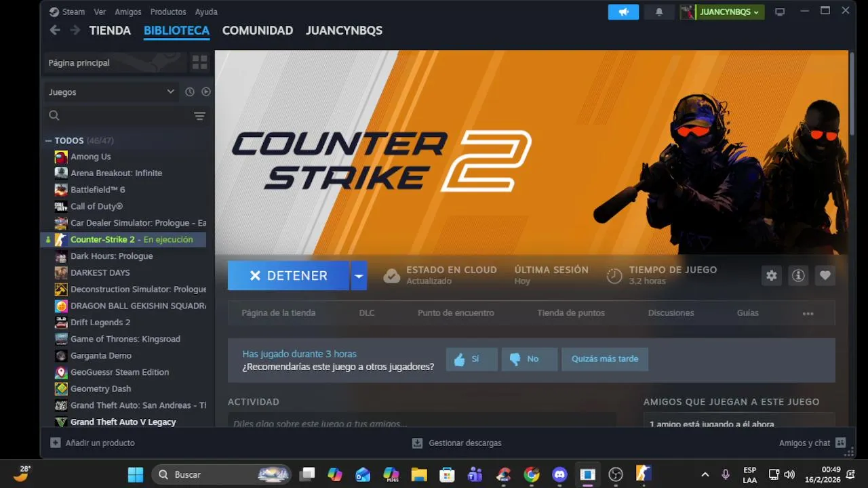The image size is (868, 488).
Task: Open advanced filter options icon
Action: point(199,116)
